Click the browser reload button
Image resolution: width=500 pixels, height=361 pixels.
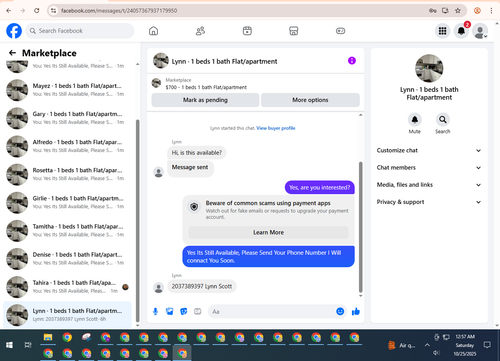pyautogui.click(x=37, y=11)
